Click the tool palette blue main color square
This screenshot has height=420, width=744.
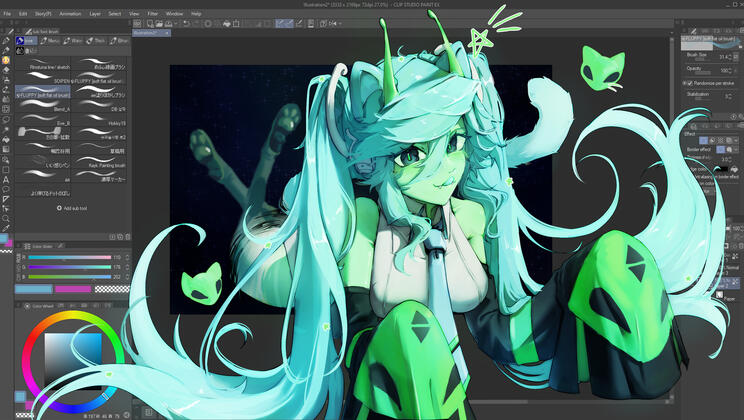click(3, 237)
